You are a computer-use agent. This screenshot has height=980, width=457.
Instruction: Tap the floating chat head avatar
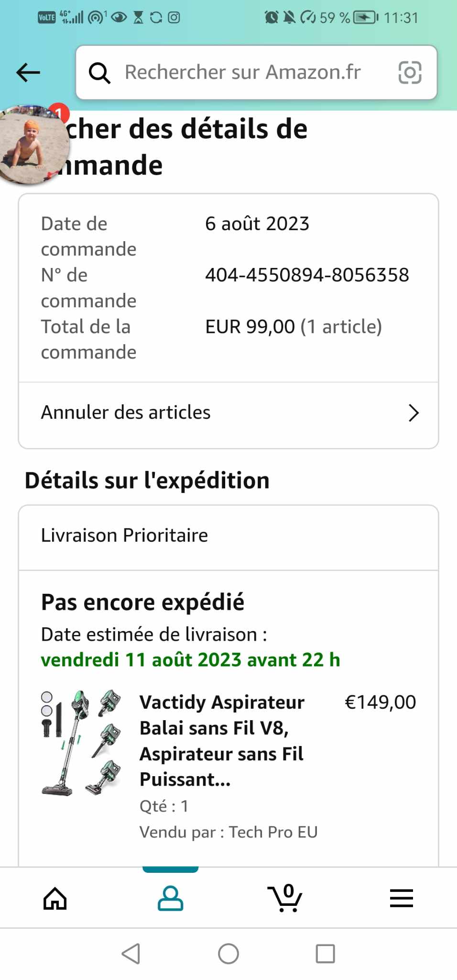33,145
